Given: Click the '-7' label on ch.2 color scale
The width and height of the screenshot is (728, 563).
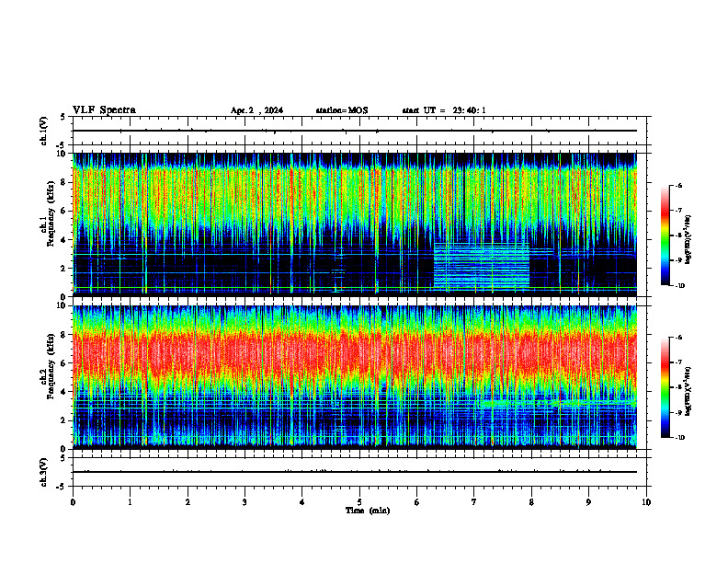Looking at the screenshot, I should pos(678,362).
